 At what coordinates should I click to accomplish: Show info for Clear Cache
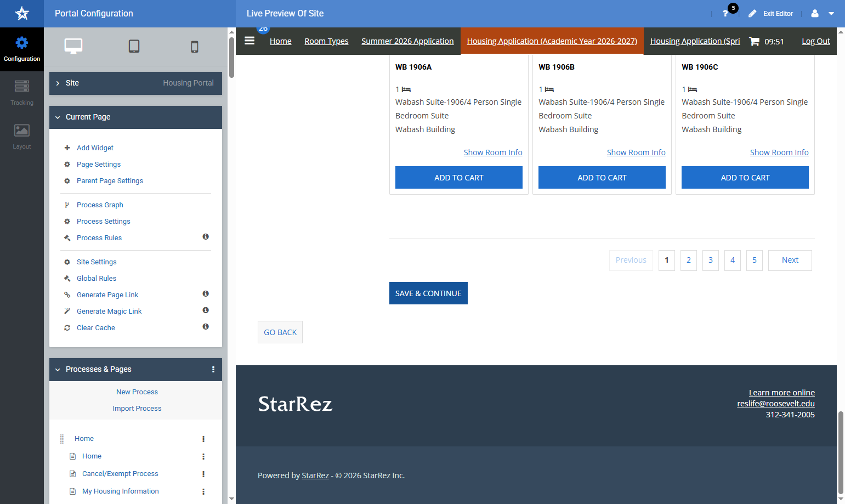(x=206, y=327)
